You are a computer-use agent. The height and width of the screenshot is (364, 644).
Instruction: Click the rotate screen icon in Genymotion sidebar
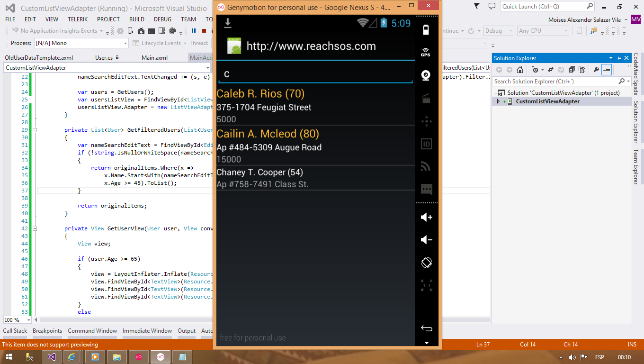pos(426,262)
